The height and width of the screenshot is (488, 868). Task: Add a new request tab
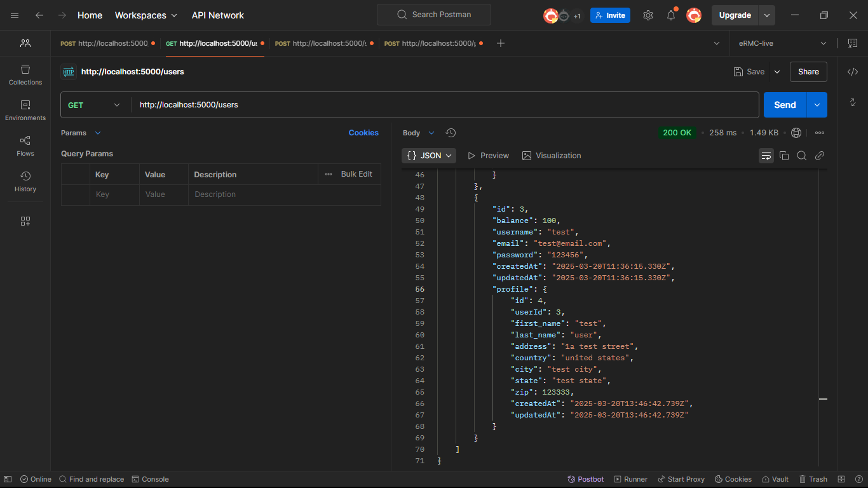pyautogui.click(x=501, y=43)
